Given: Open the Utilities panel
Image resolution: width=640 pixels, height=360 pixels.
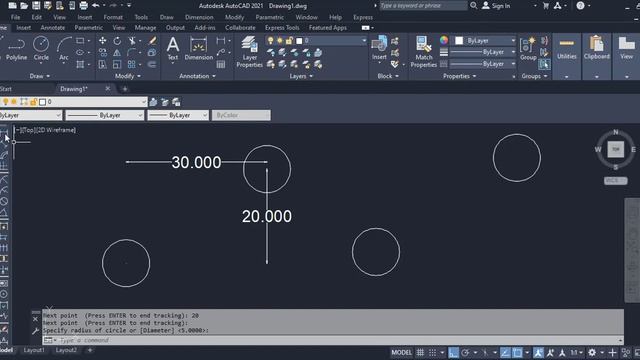Looking at the screenshot, I should coord(567,49).
